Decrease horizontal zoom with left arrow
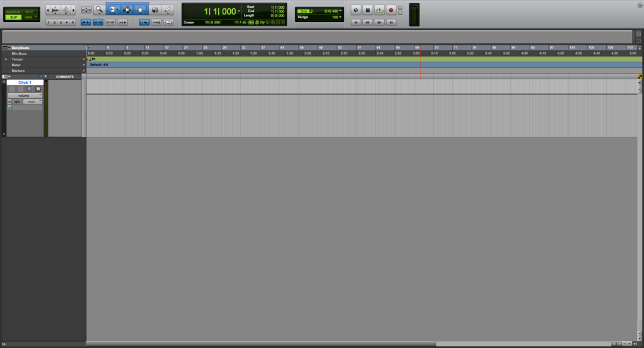Viewport: 644px width, 348px height. [48, 9]
